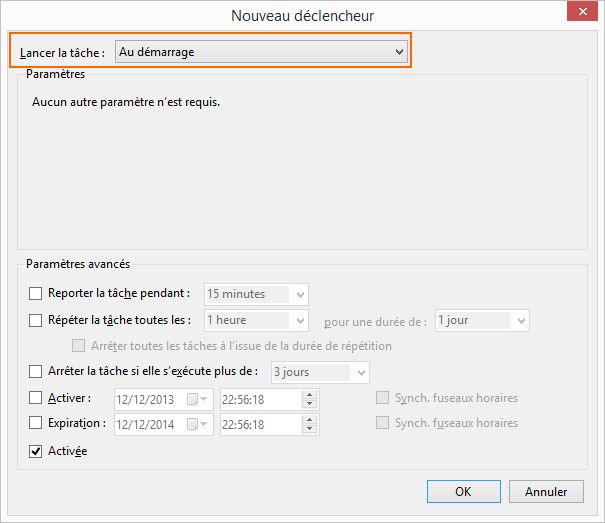Decrease the Activer time with down arrow
The height and width of the screenshot is (523, 605).
click(309, 404)
